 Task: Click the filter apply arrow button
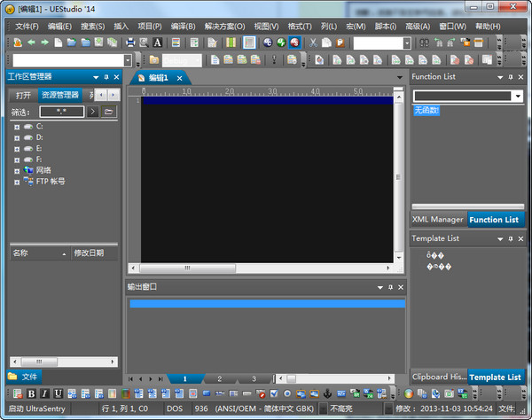point(92,113)
